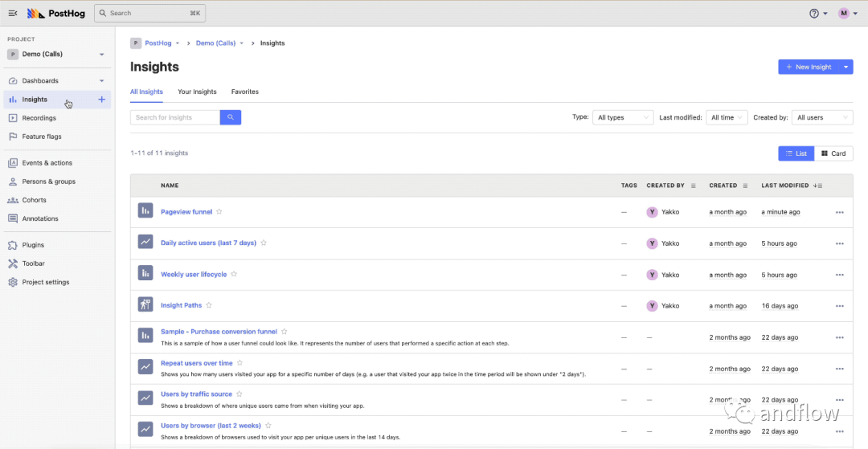Image resolution: width=868 pixels, height=449 pixels.
Task: Open more options for Pageview funnel
Action: tap(839, 212)
